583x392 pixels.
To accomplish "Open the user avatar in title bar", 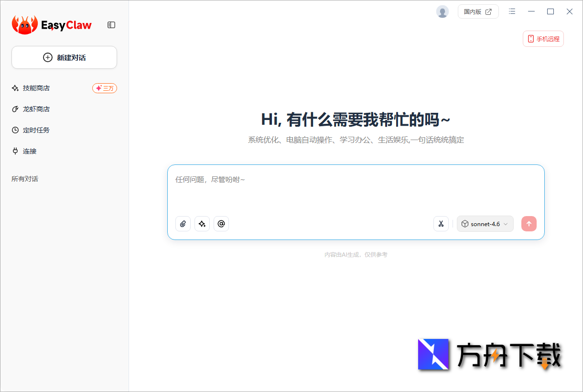I will click(443, 11).
